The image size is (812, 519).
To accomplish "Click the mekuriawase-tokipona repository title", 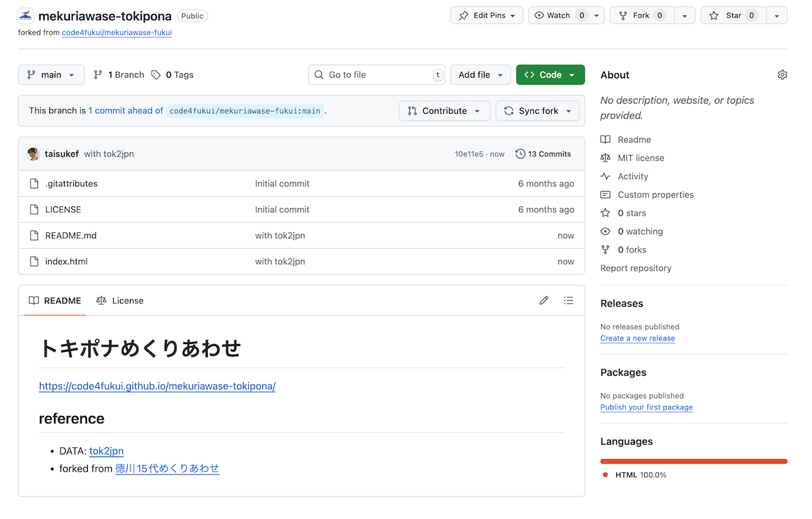I will coord(105,16).
